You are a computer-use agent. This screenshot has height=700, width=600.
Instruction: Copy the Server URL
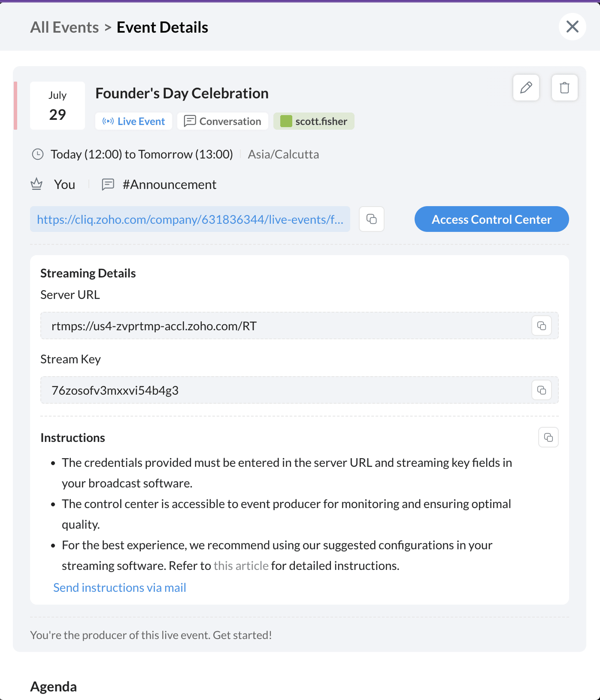click(x=541, y=326)
